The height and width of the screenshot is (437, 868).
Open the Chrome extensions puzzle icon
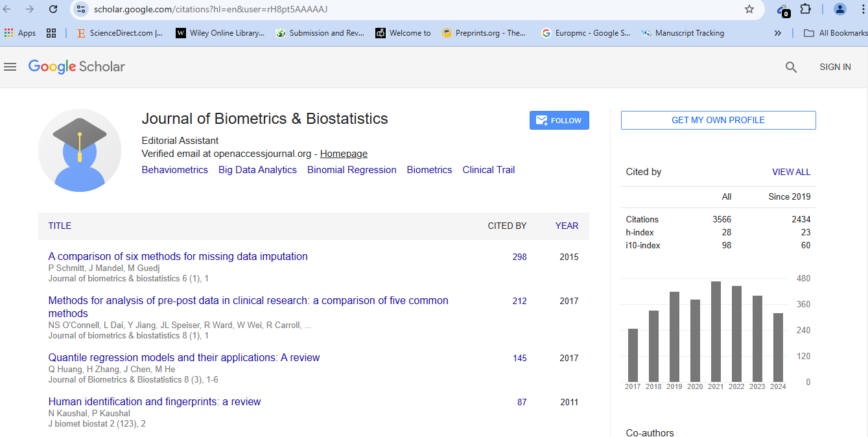coord(805,9)
